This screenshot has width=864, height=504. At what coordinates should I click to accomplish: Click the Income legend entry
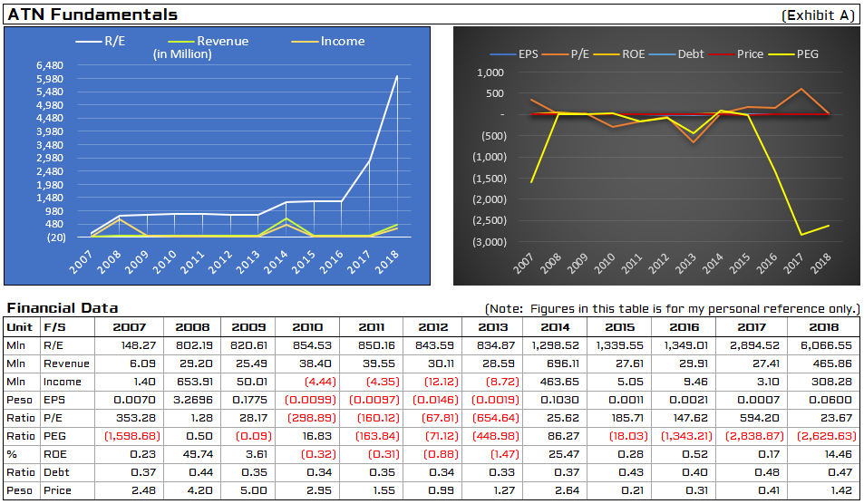(x=327, y=42)
